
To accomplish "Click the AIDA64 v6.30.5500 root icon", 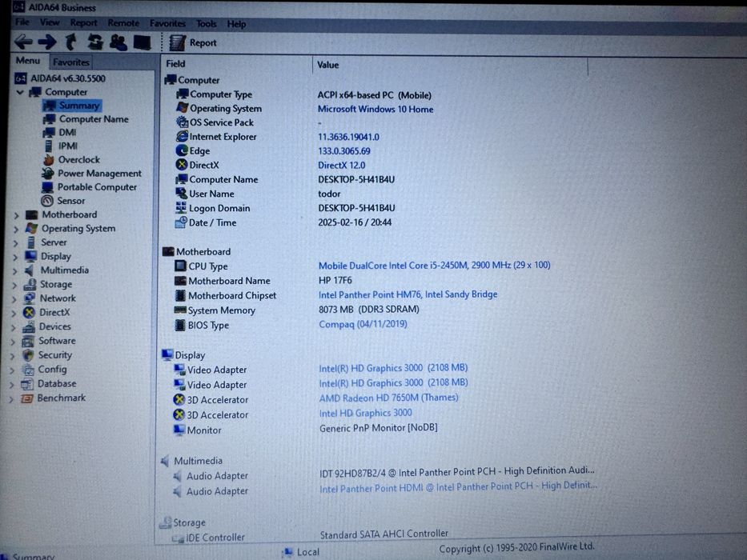I will (21, 78).
